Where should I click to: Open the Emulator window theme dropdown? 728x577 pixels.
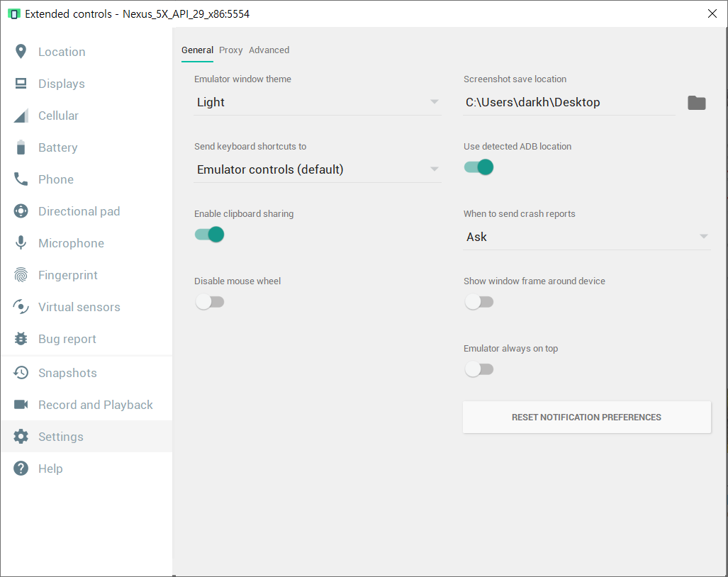click(x=317, y=103)
